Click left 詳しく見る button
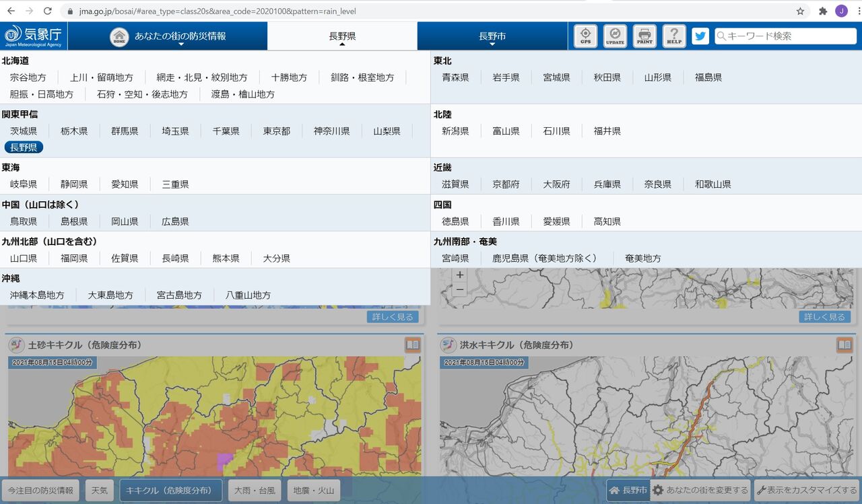Image resolution: width=862 pixels, height=504 pixels. pyautogui.click(x=393, y=316)
